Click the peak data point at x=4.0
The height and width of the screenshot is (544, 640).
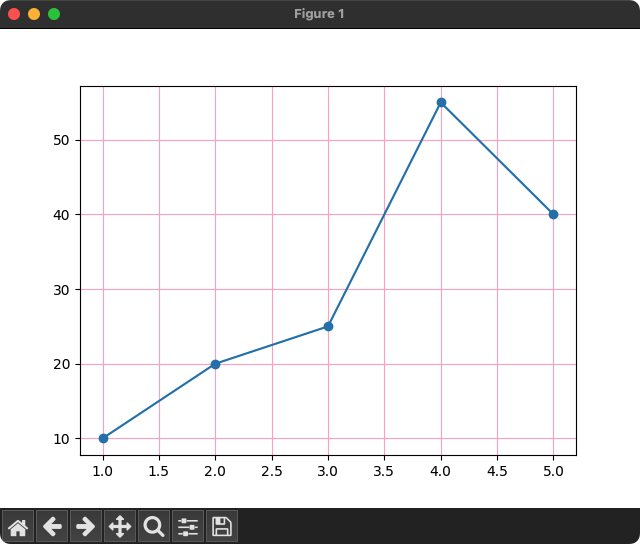click(x=441, y=102)
